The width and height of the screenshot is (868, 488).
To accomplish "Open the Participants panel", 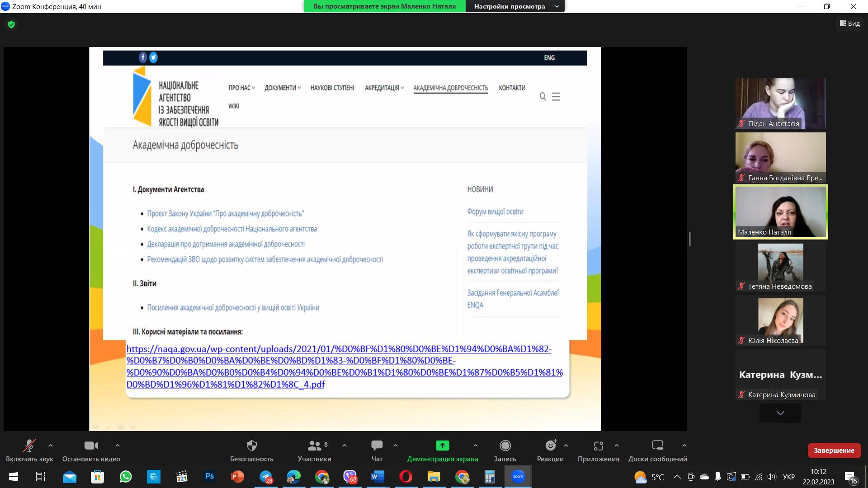I will tap(314, 446).
